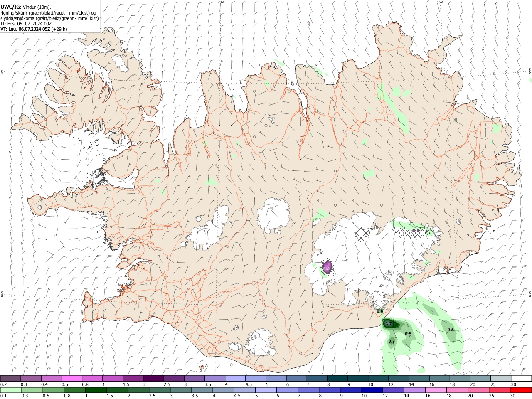Select the darkest purple 2 snow legend swatch
This screenshot has width=532, height=399.
point(153,378)
